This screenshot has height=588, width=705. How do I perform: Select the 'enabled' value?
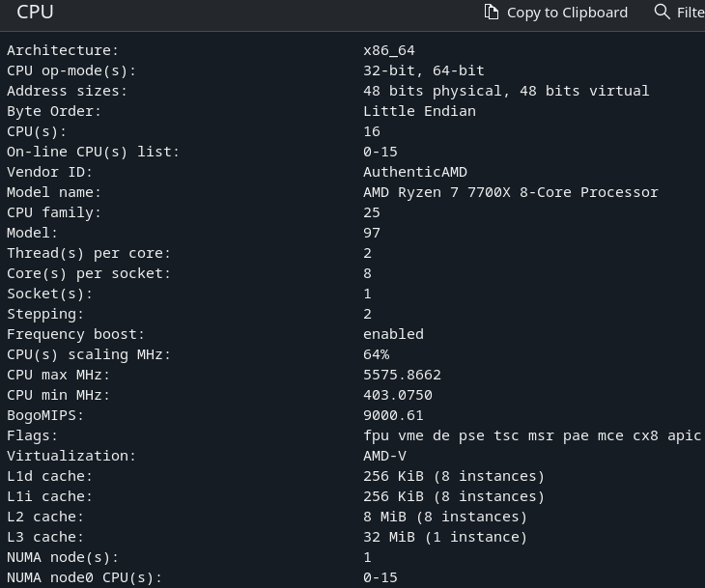(x=393, y=334)
